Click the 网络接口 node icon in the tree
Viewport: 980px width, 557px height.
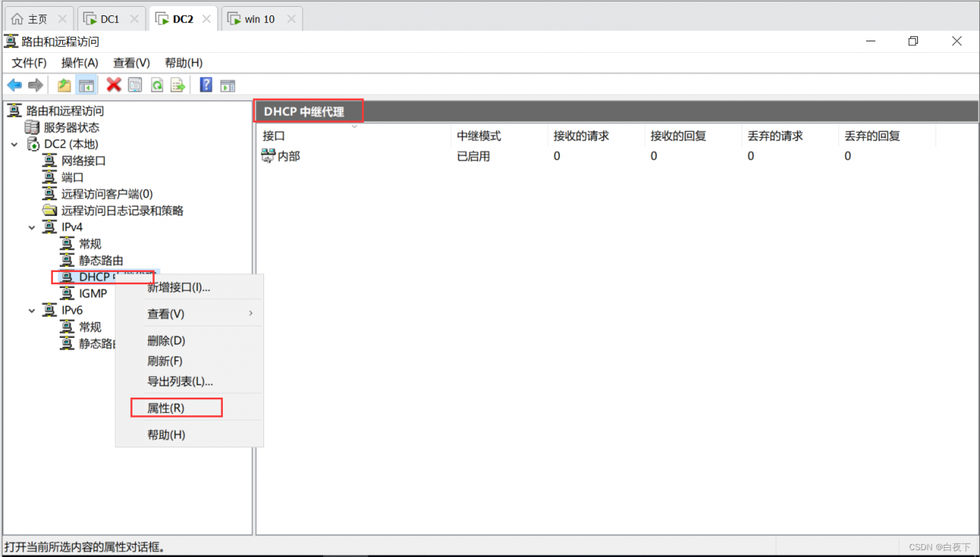click(x=50, y=161)
